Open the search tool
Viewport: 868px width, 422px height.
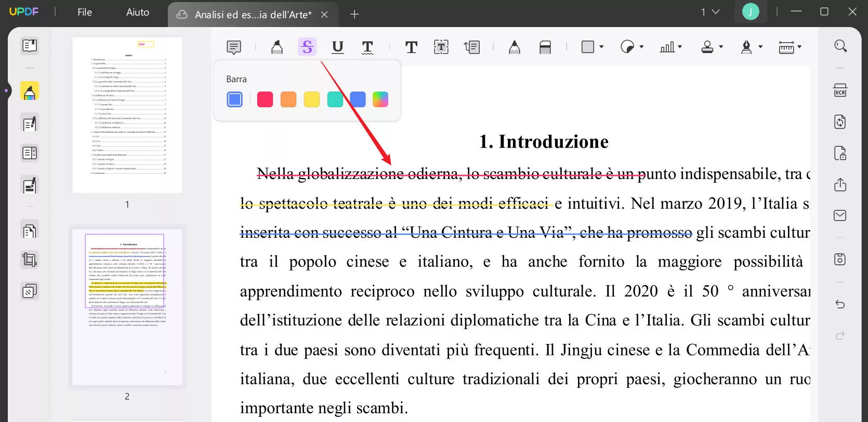(840, 46)
